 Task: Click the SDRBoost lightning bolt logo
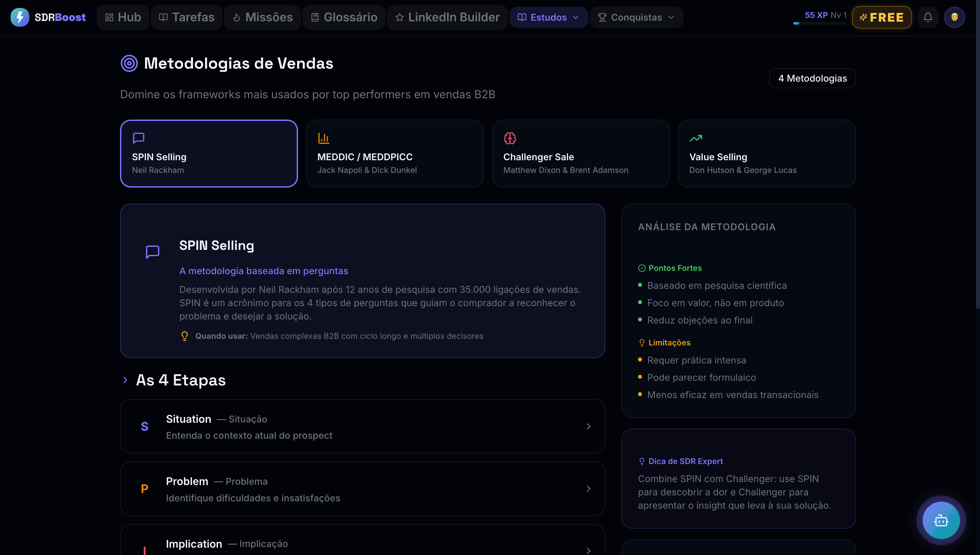click(x=20, y=17)
